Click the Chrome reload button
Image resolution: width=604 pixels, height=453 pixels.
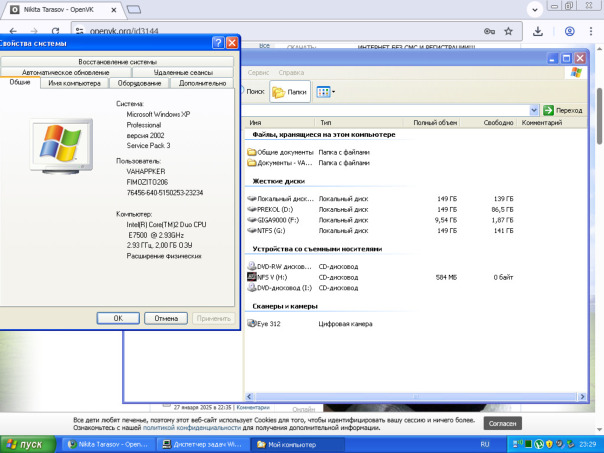[55, 31]
